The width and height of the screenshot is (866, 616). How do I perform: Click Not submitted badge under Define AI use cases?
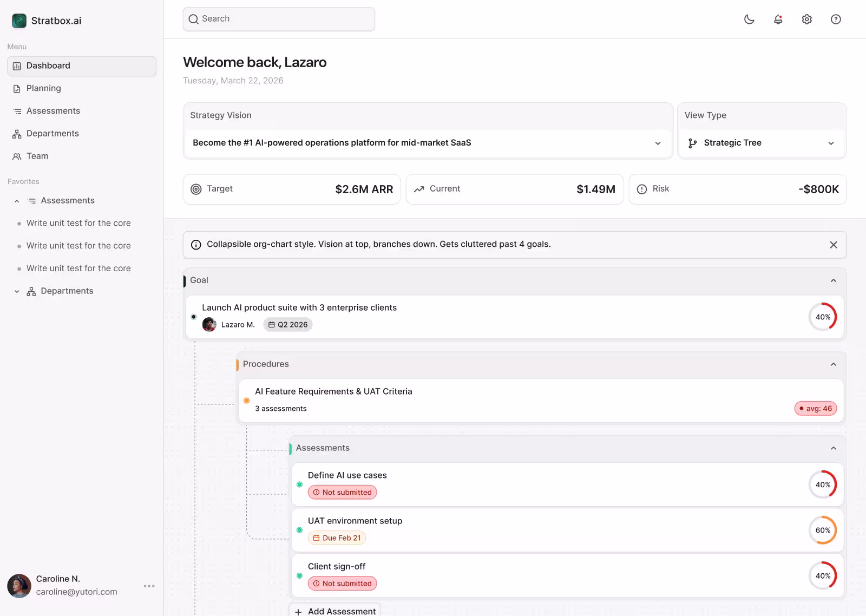pyautogui.click(x=342, y=493)
